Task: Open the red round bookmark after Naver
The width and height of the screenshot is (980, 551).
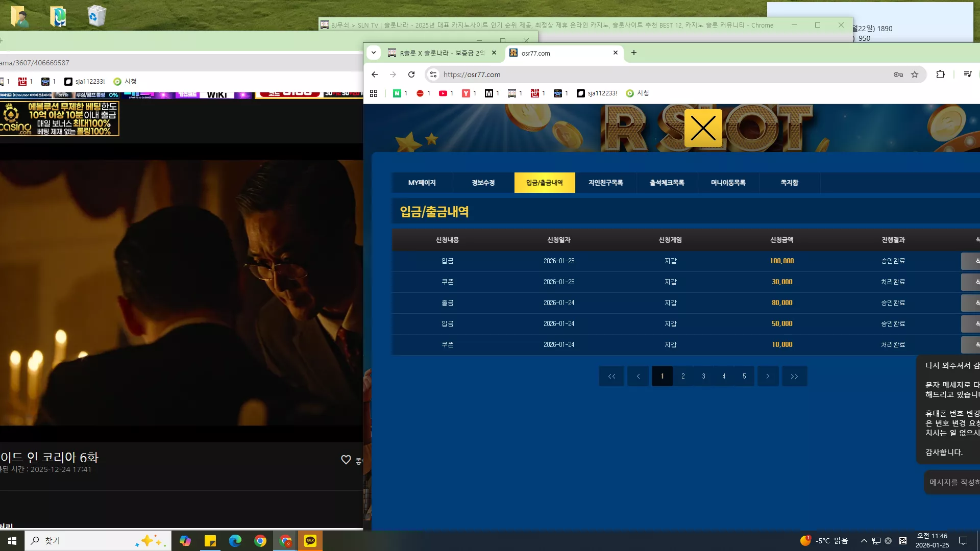Action: pyautogui.click(x=423, y=93)
